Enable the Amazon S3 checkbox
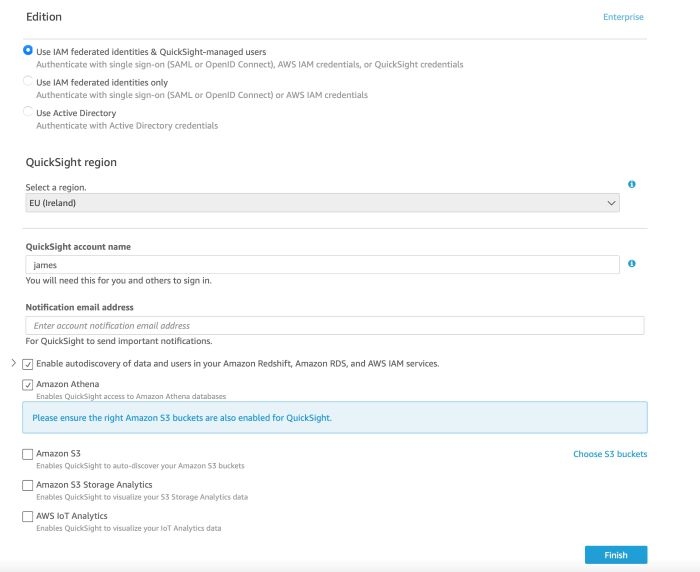The width and height of the screenshot is (700, 572). [x=28, y=455]
